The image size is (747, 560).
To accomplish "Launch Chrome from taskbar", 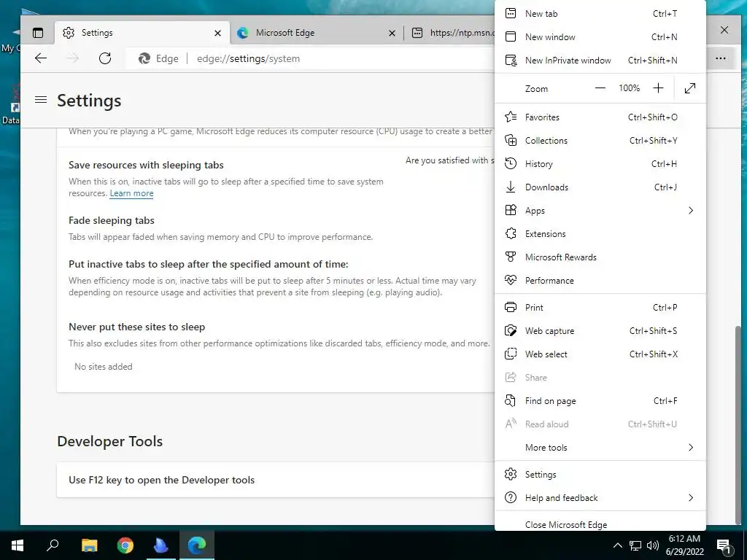I will point(125,545).
